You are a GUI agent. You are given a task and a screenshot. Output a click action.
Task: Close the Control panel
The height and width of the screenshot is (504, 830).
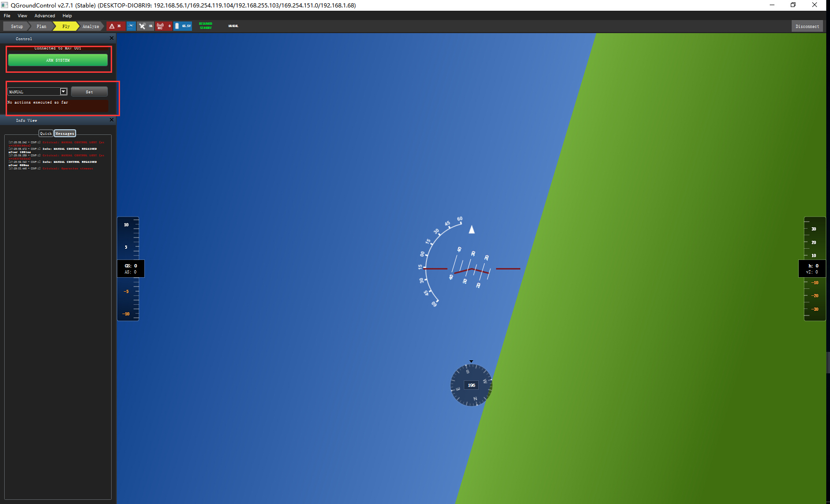pyautogui.click(x=111, y=38)
